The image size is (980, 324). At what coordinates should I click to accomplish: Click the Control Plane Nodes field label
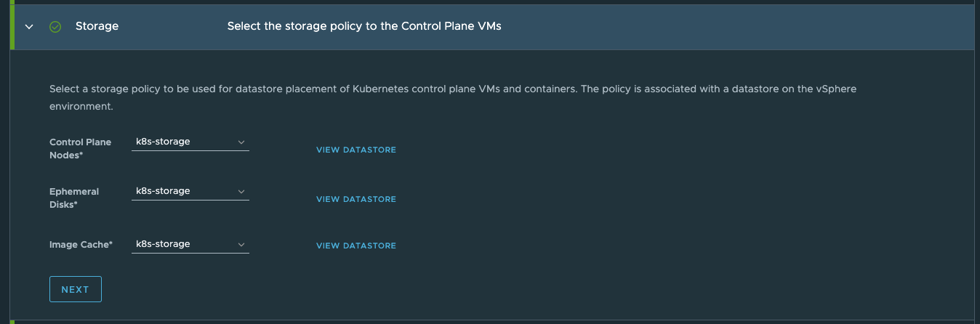(x=80, y=148)
